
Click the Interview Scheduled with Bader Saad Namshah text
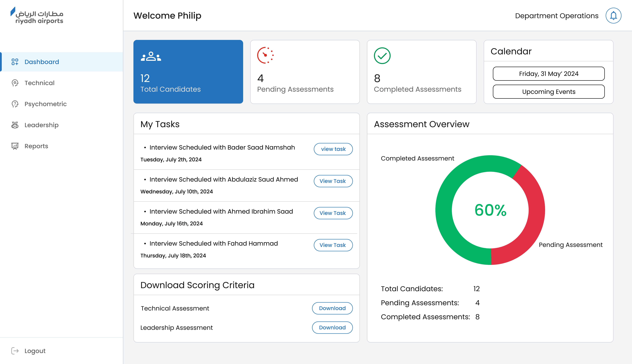222,147
